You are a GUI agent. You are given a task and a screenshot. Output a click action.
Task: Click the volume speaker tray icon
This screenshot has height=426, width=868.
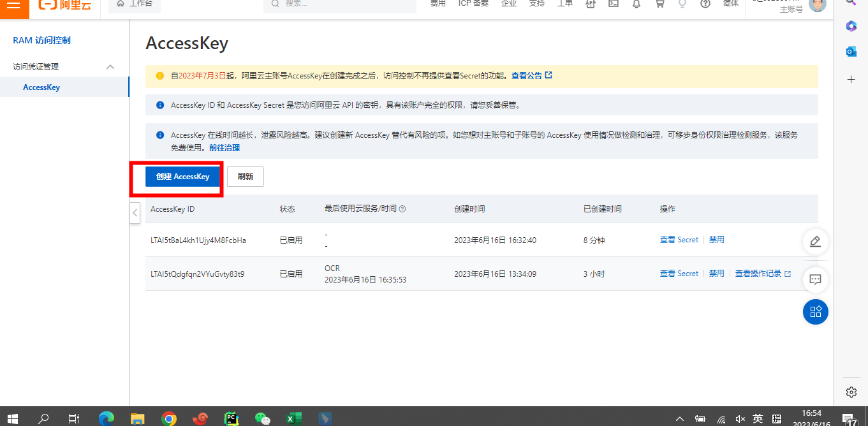740,419
